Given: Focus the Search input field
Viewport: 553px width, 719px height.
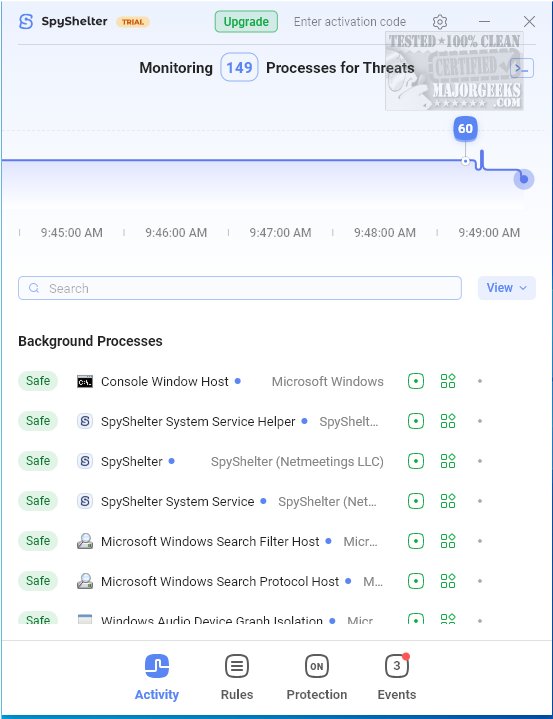Looking at the screenshot, I should [240, 288].
